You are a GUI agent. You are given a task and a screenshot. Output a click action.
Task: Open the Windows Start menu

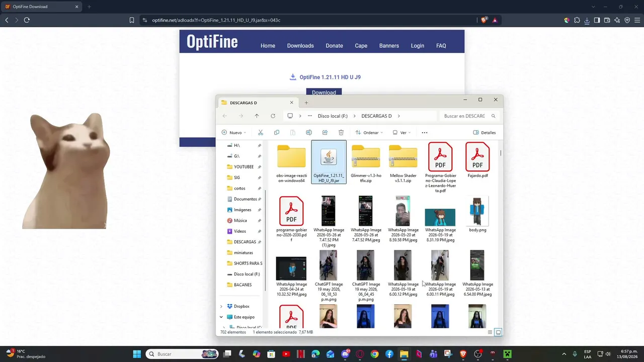(x=137, y=354)
